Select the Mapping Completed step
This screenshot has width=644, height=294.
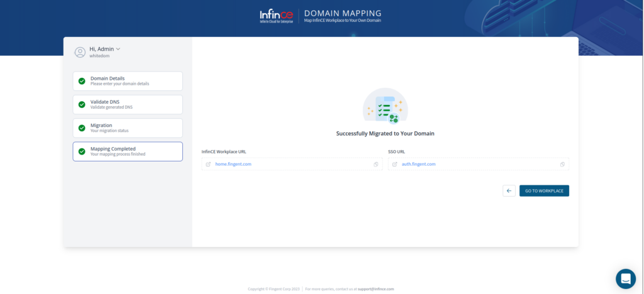(128, 151)
